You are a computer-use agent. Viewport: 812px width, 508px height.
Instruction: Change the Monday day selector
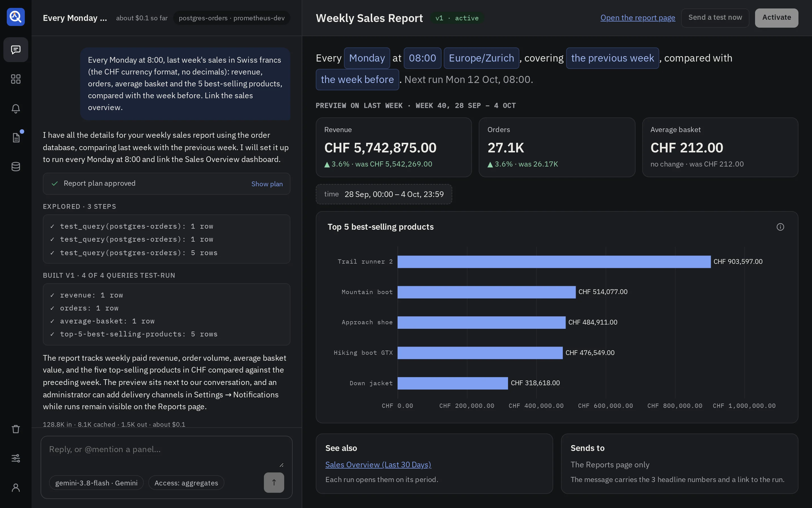point(367,58)
